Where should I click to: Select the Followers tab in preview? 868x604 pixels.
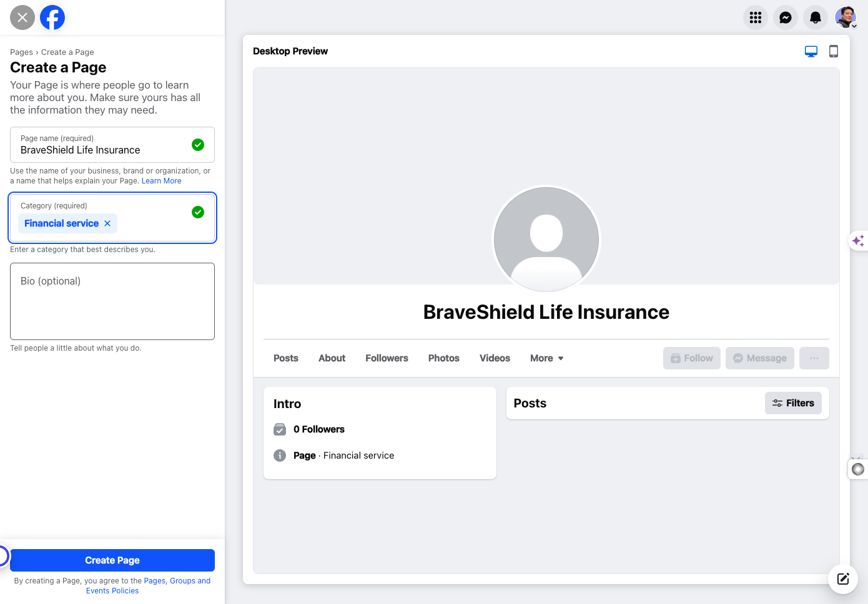[x=387, y=358]
